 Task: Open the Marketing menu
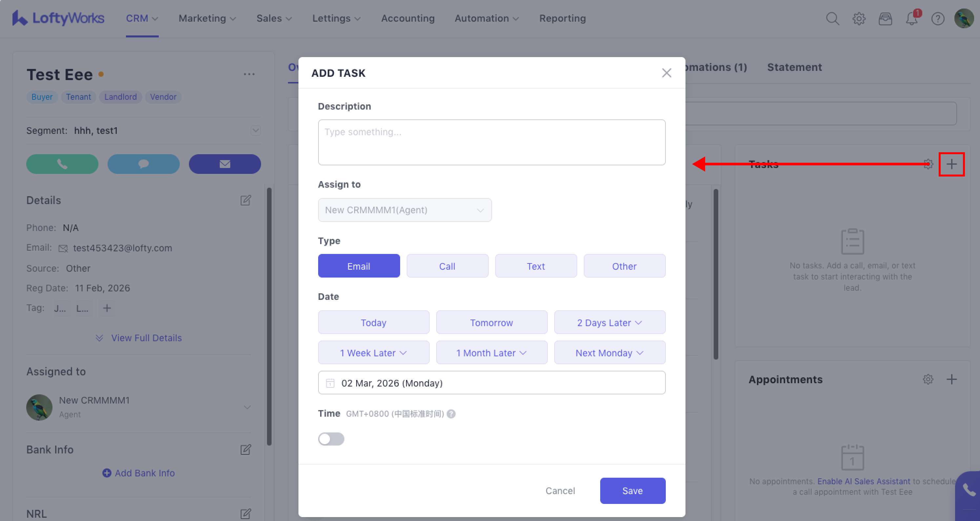(207, 18)
